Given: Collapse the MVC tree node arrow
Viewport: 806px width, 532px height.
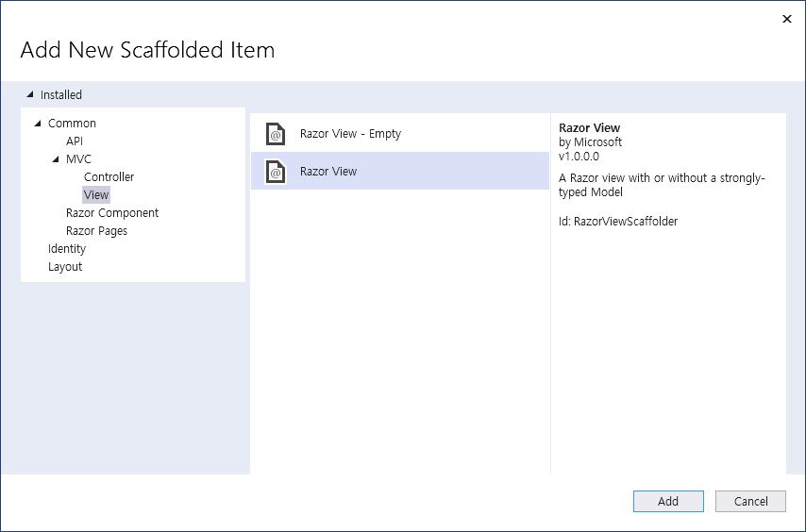Looking at the screenshot, I should [56, 158].
